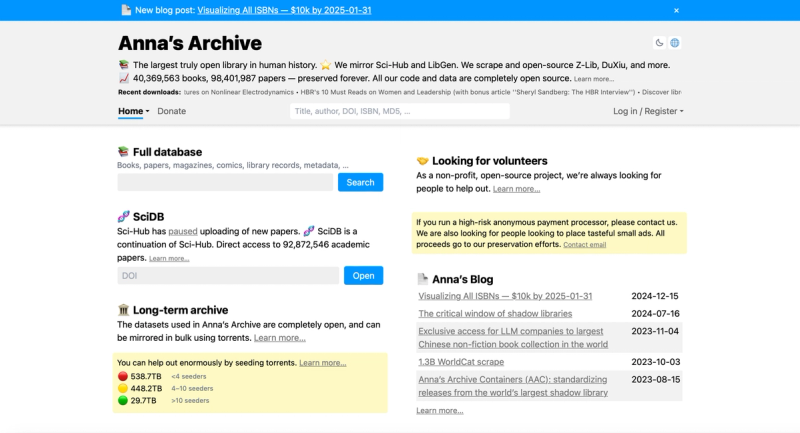Image resolution: width=800 pixels, height=433 pixels.
Task: Click handshake icon beside Looking for volunteers
Action: tap(422, 161)
